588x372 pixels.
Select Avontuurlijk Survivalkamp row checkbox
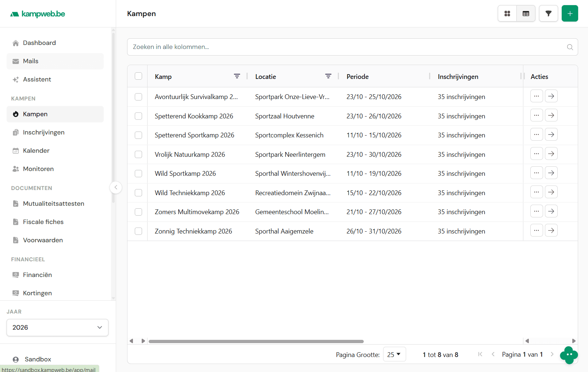(138, 97)
